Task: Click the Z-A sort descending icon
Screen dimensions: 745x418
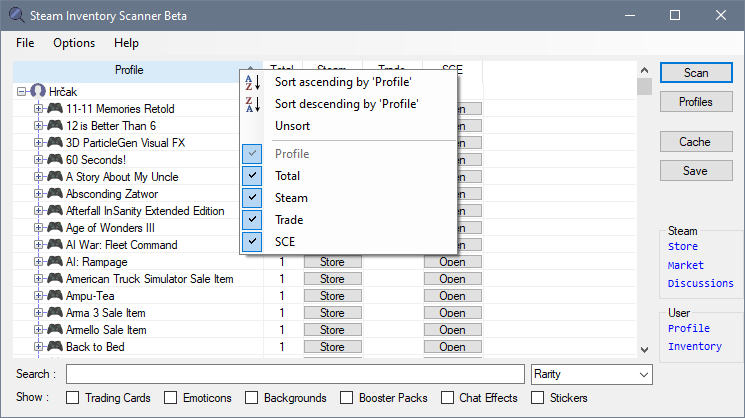Action: (252, 104)
